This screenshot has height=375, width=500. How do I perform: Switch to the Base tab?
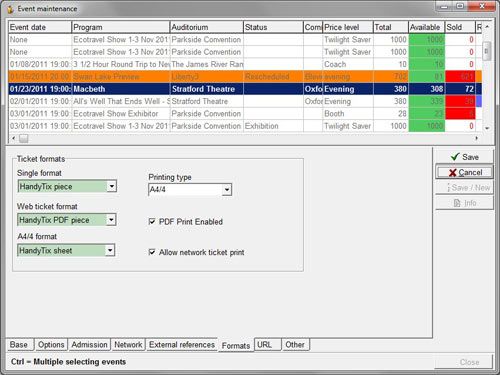pyautogui.click(x=19, y=345)
